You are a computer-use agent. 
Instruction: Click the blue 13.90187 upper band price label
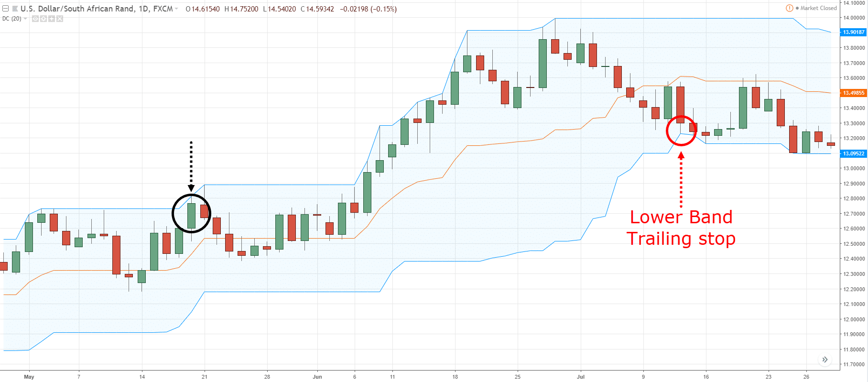(854, 32)
